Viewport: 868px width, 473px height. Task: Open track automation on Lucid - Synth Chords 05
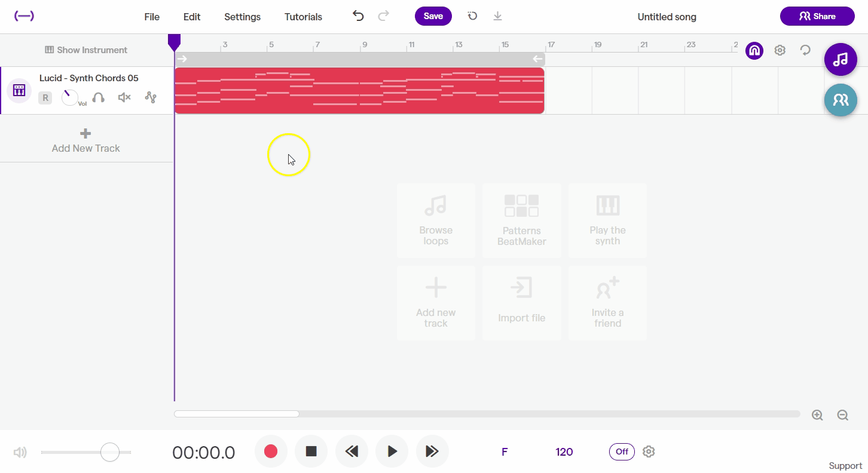pyautogui.click(x=151, y=97)
